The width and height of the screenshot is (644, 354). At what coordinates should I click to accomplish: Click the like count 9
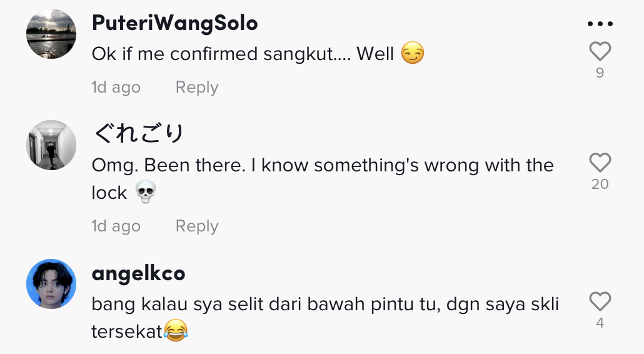click(600, 73)
